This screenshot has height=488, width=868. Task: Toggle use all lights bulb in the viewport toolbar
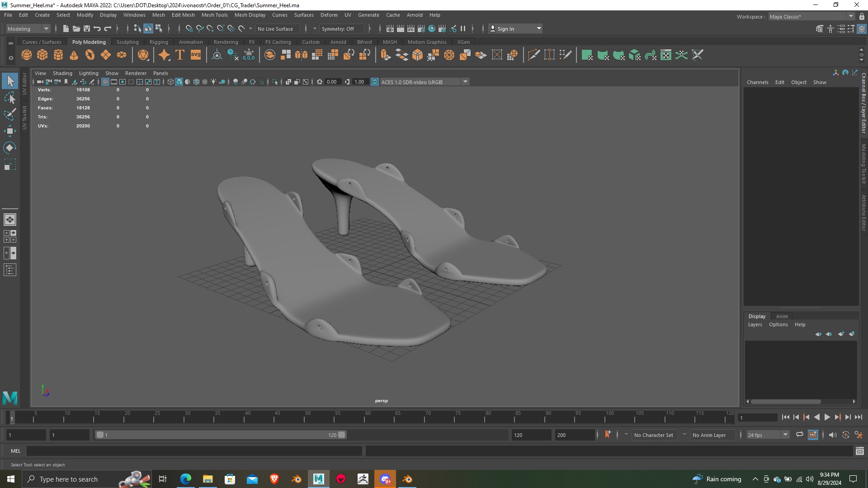[213, 82]
